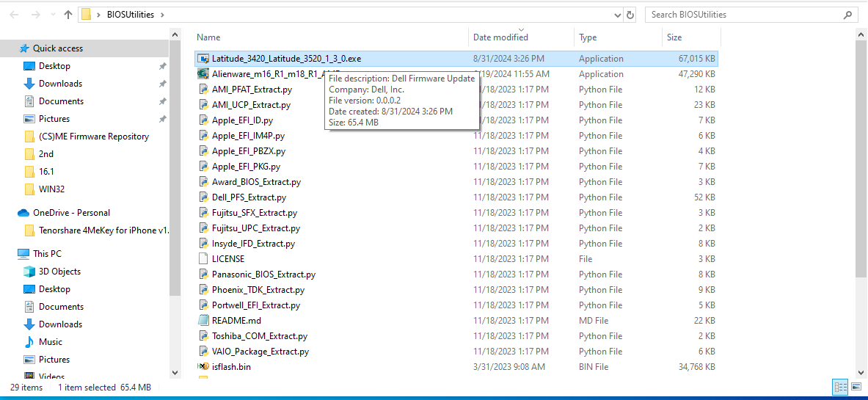
Task: Open Downloads under This PC
Action: pyautogui.click(x=60, y=324)
